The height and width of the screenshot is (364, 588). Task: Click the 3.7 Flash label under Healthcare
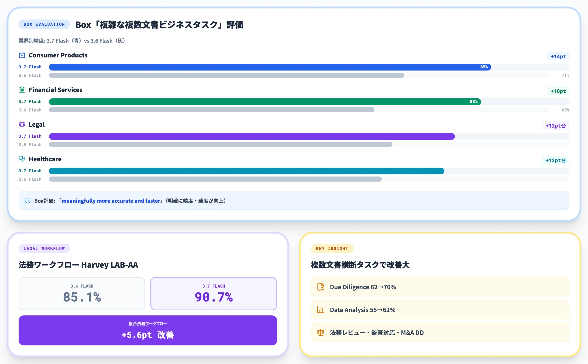coord(30,171)
